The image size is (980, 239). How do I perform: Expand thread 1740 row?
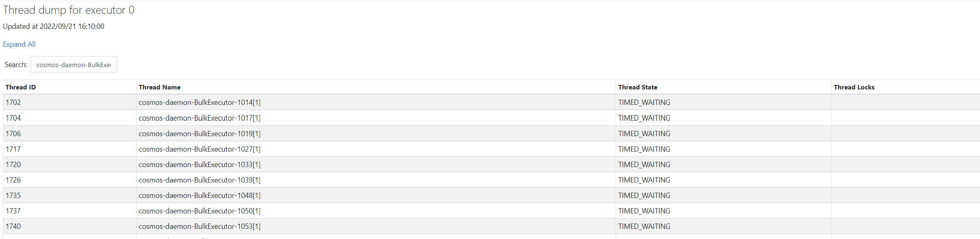tap(200, 226)
